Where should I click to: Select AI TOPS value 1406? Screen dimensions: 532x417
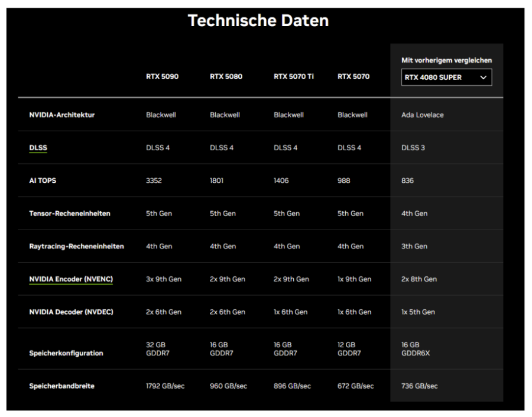coord(281,180)
